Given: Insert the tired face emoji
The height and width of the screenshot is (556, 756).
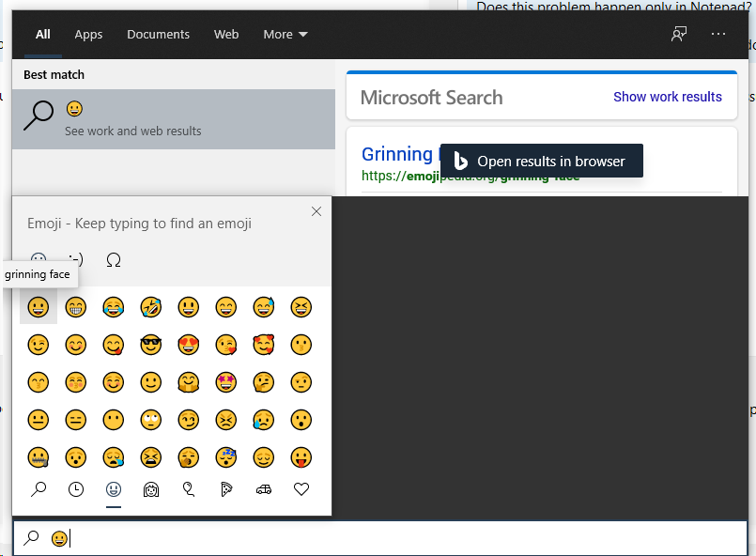Looking at the screenshot, I should pos(151,457).
